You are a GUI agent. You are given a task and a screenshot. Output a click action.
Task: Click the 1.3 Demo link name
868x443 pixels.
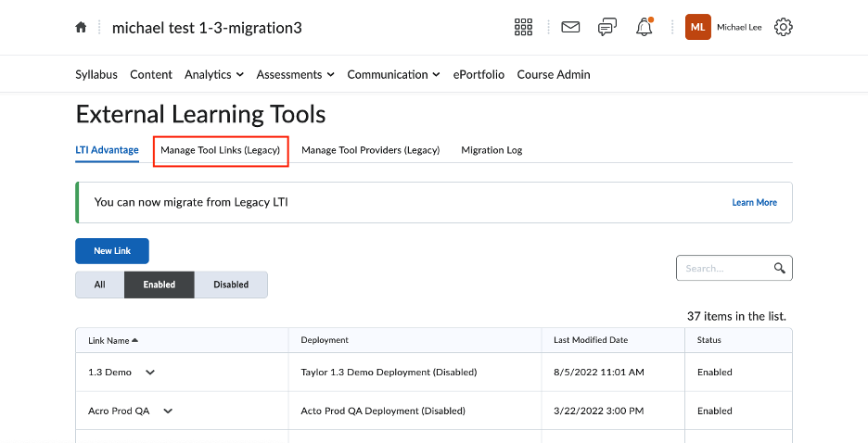pyautogui.click(x=109, y=373)
